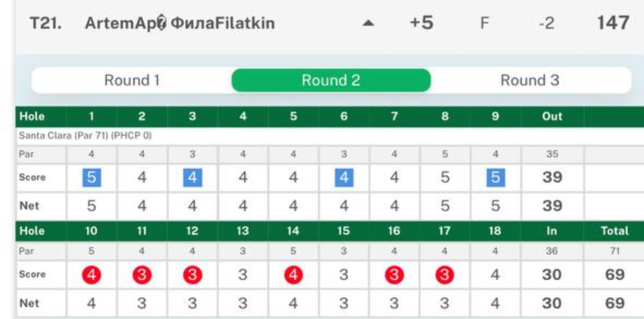The height and width of the screenshot is (319, 644).
Task: Click the blue bogey score on hole 1
Action: pyautogui.click(x=91, y=177)
